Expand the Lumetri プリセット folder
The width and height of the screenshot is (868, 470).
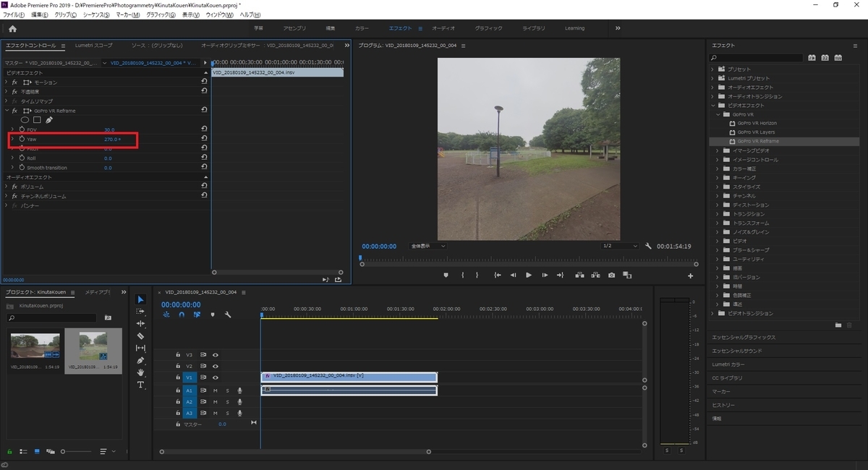pos(712,78)
